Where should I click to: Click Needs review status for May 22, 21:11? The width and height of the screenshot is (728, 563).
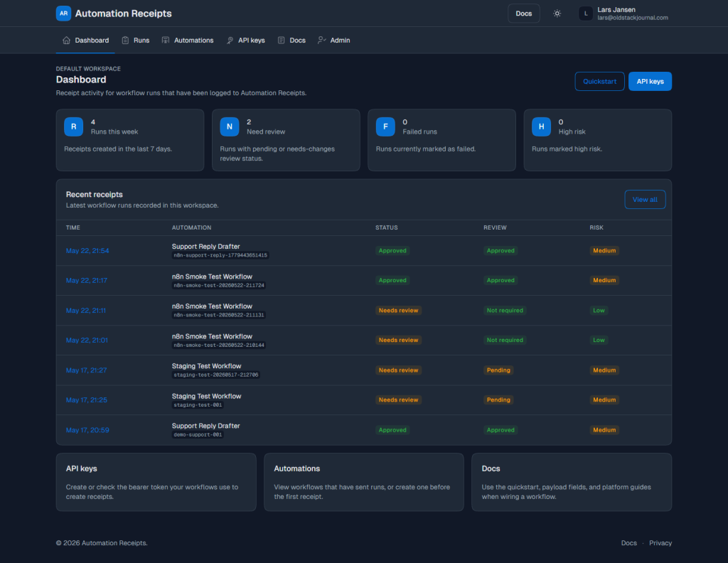pos(398,311)
